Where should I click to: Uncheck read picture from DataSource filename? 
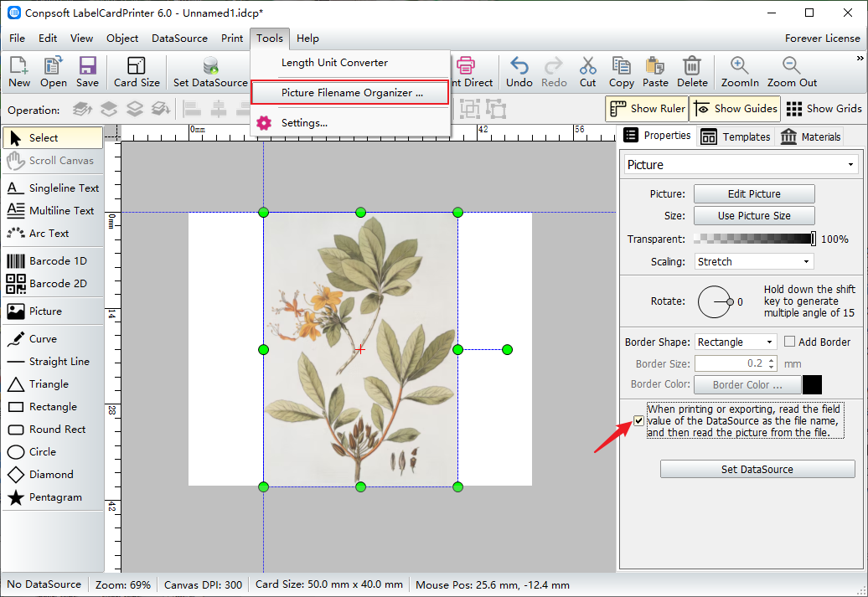[x=638, y=421]
